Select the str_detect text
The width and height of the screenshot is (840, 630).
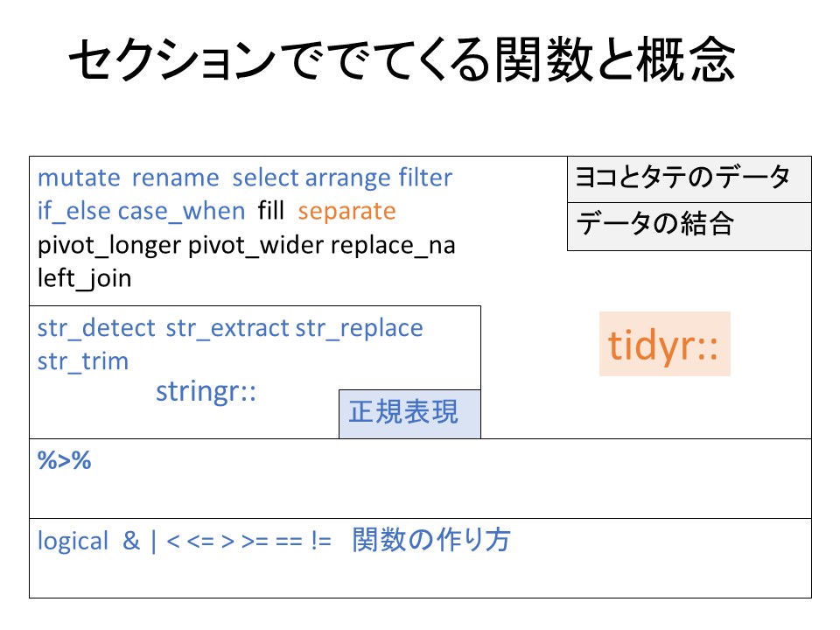[97, 328]
